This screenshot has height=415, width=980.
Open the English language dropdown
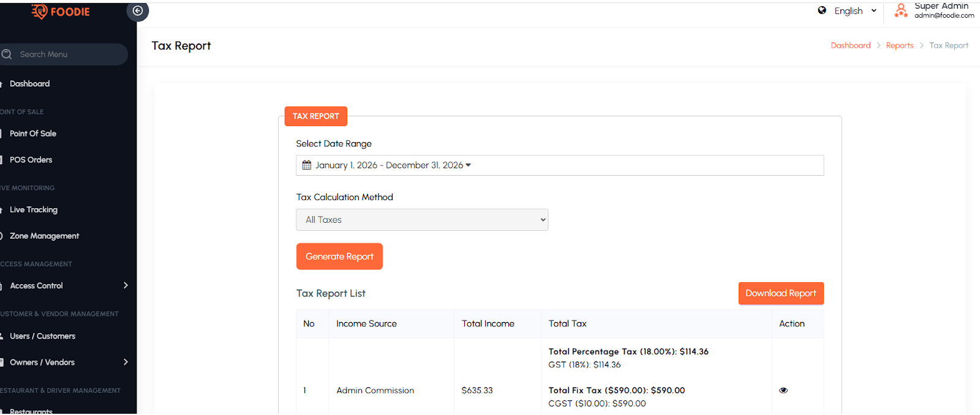click(x=855, y=11)
